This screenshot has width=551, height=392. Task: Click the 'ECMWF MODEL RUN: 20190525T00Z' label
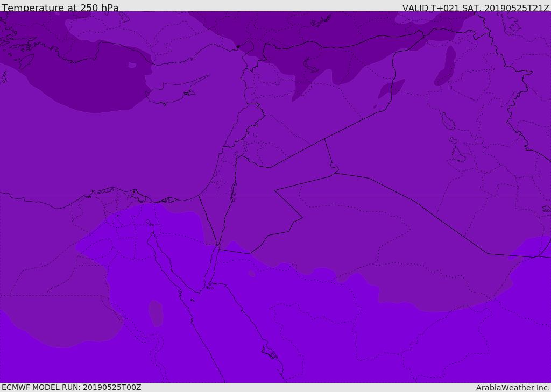tap(72, 388)
